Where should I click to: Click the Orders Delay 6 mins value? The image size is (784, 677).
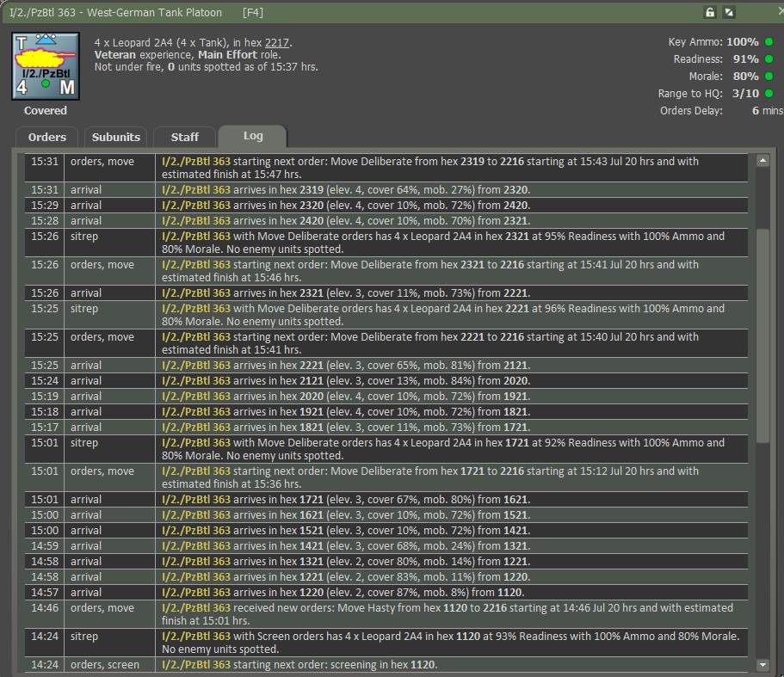[x=768, y=110]
